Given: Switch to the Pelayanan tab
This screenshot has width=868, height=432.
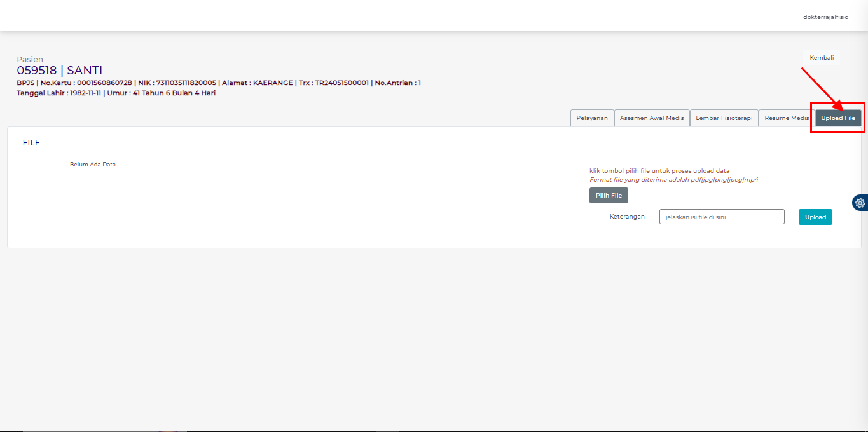Looking at the screenshot, I should [x=591, y=118].
